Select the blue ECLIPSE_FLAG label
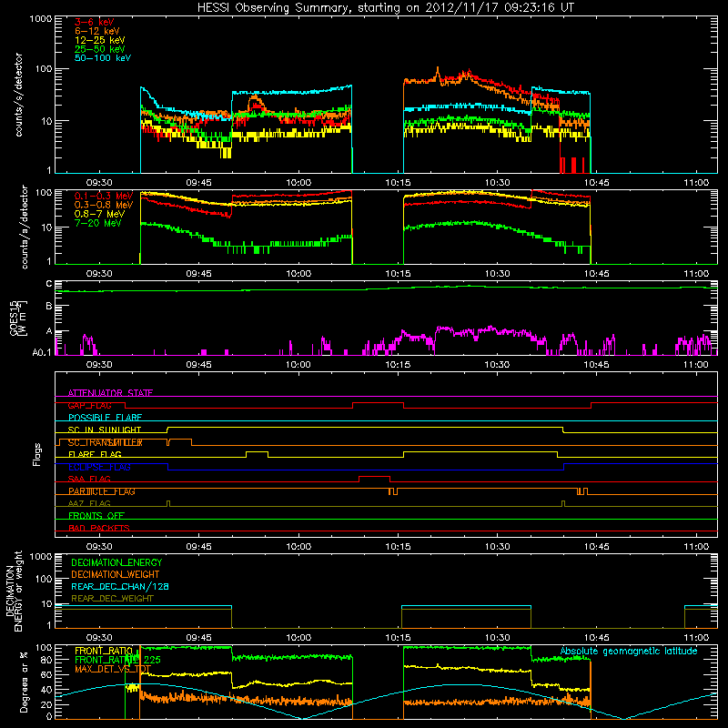 [x=99, y=467]
